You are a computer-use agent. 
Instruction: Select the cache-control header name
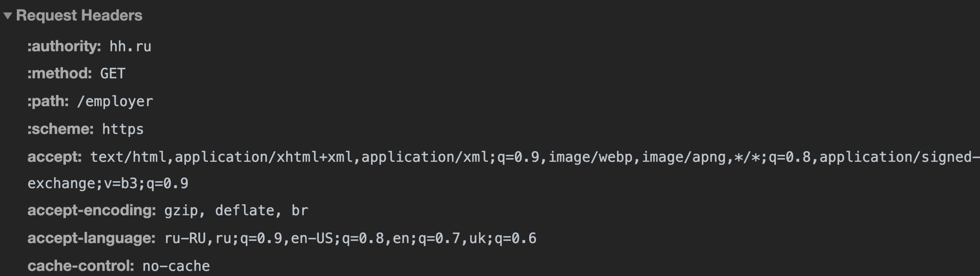point(81,266)
